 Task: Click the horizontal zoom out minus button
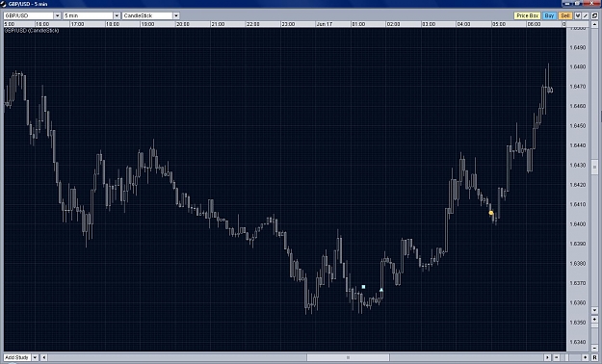557,357
